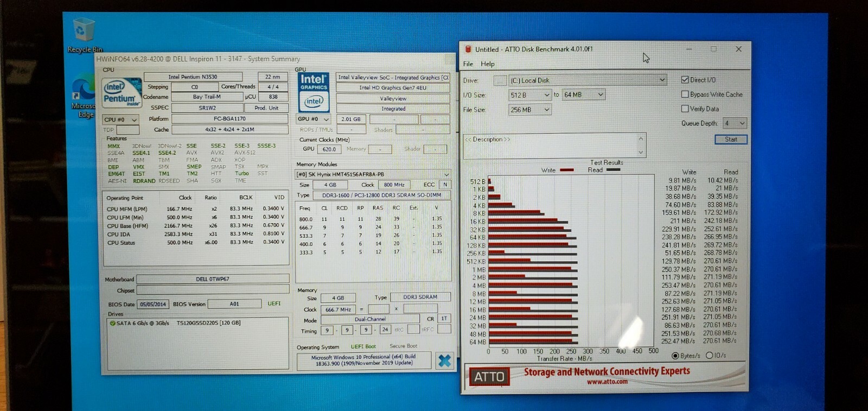868x411 pixels.
Task: Maximize the ATTO Disk Benchmark window
Action: (x=713, y=49)
